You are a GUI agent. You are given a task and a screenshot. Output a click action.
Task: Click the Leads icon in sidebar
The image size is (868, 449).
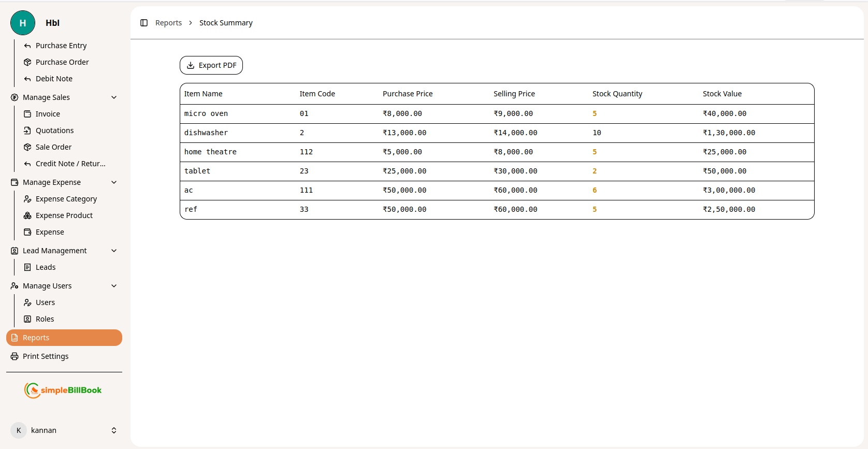click(27, 267)
